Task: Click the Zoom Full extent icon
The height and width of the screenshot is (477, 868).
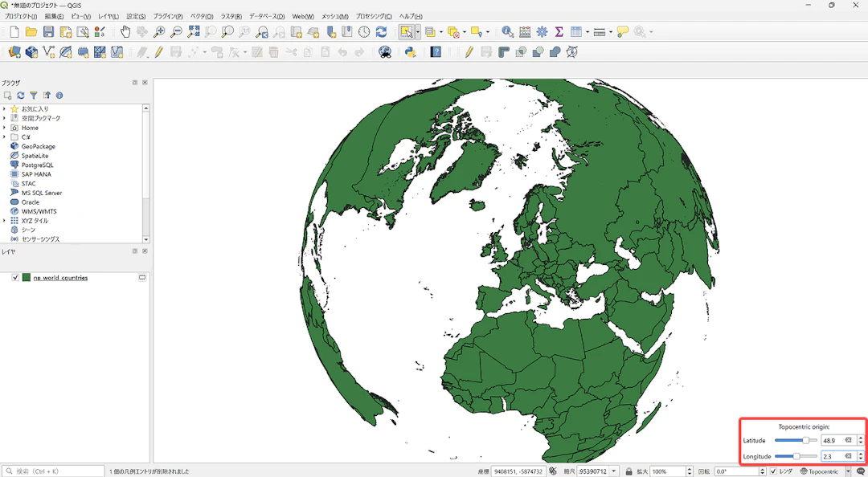Action: coord(193,32)
